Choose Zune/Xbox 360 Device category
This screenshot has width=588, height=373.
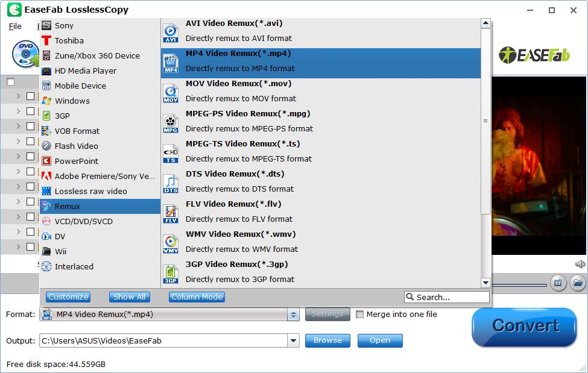pyautogui.click(x=100, y=55)
